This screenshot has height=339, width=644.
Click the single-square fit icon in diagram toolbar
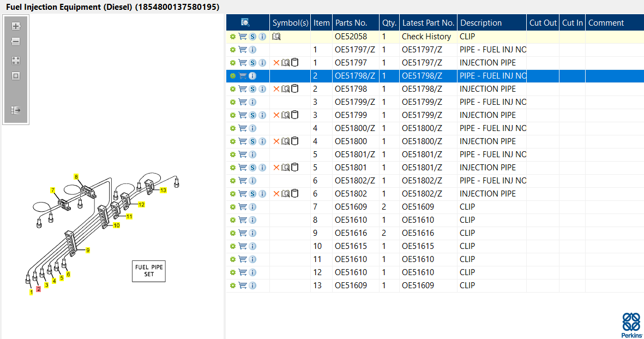16,76
